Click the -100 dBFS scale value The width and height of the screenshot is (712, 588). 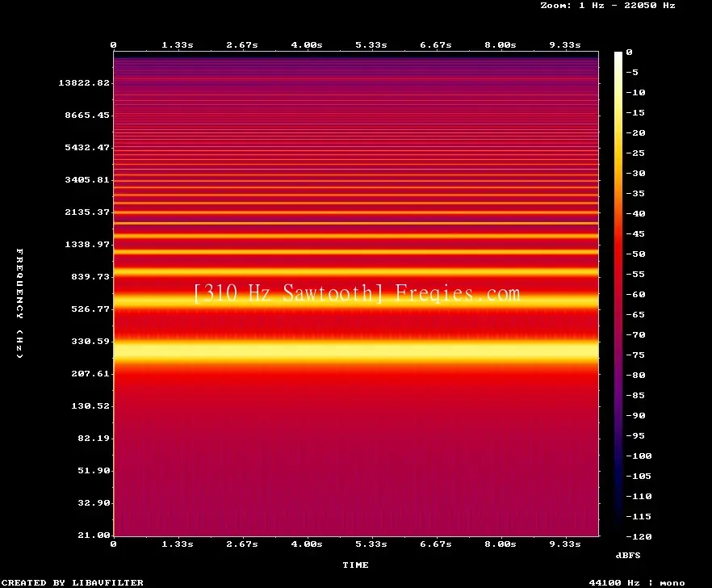(x=639, y=456)
